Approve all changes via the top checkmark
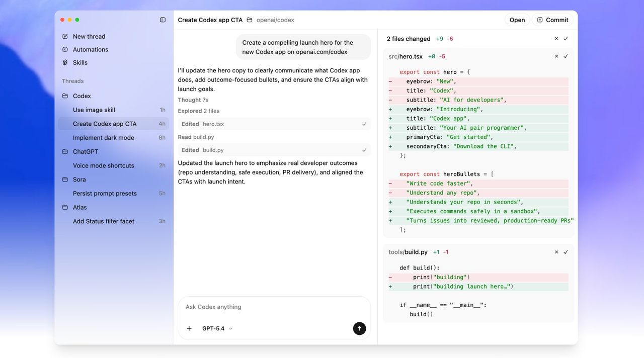The height and width of the screenshot is (358, 644). (566, 38)
